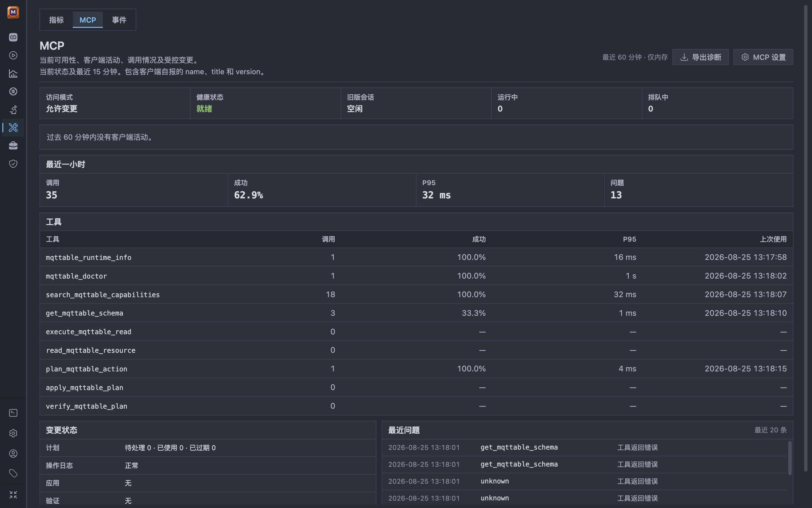812x508 pixels.
Task: Select the mqttable_runtime_info tool row
Action: click(416, 257)
